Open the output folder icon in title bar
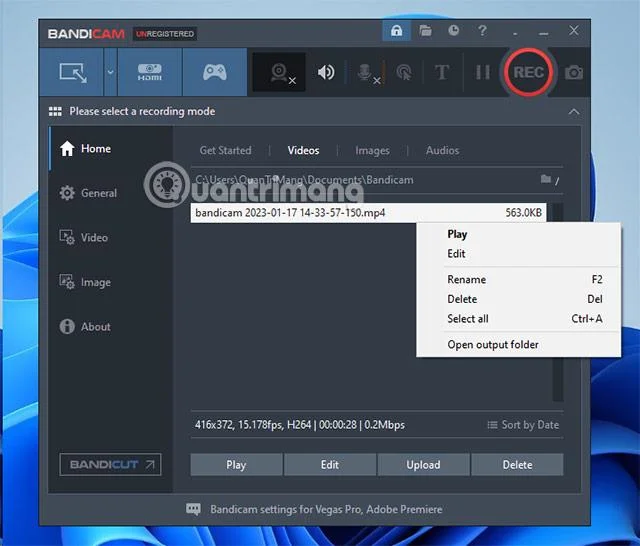The width and height of the screenshot is (640, 546). pos(425,31)
